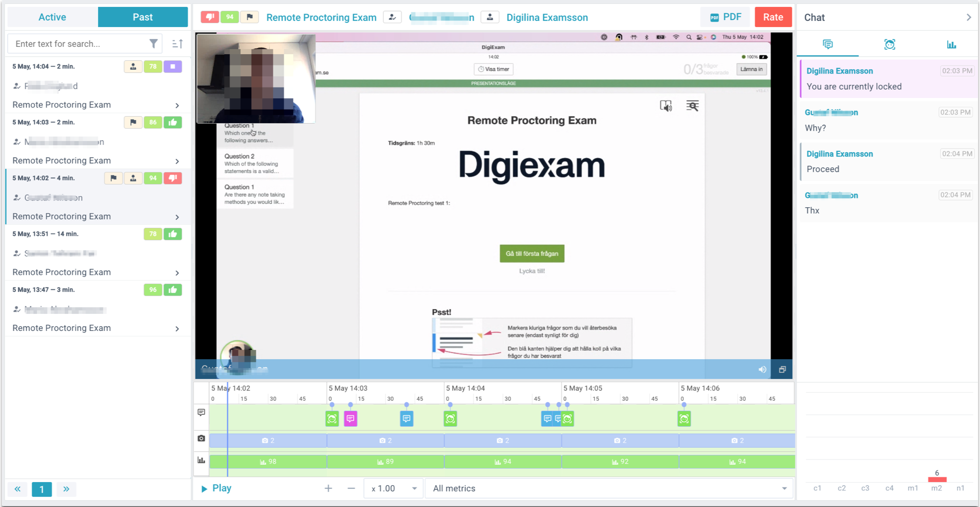Click the Digilina Examsson name in header
980x507 pixels.
[547, 17]
